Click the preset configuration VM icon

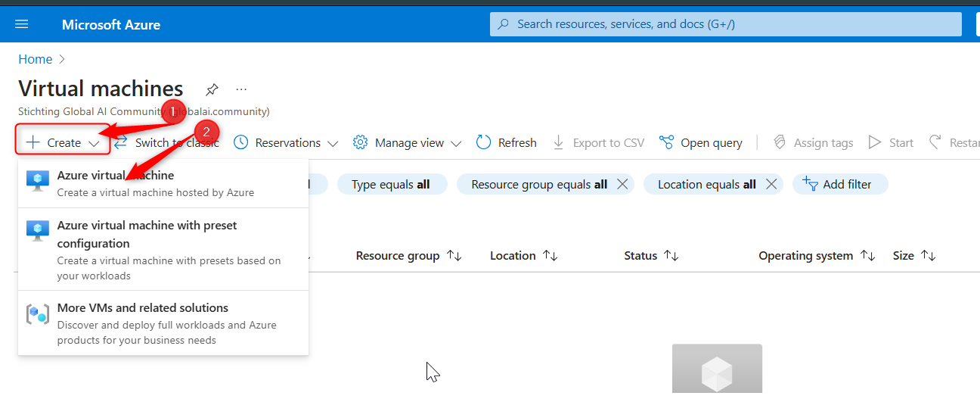click(38, 232)
